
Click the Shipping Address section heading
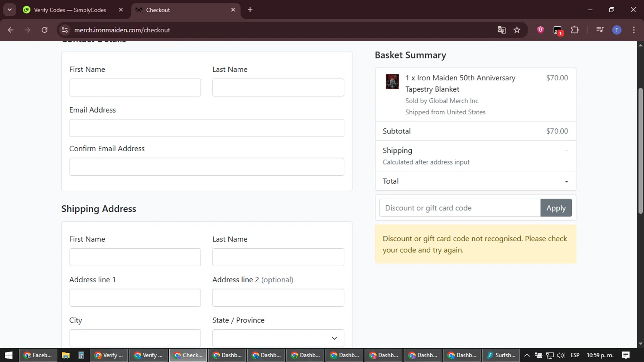(x=99, y=209)
